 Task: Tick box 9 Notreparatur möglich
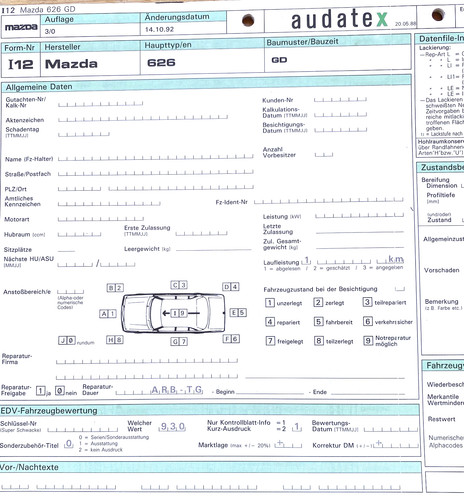point(368,341)
